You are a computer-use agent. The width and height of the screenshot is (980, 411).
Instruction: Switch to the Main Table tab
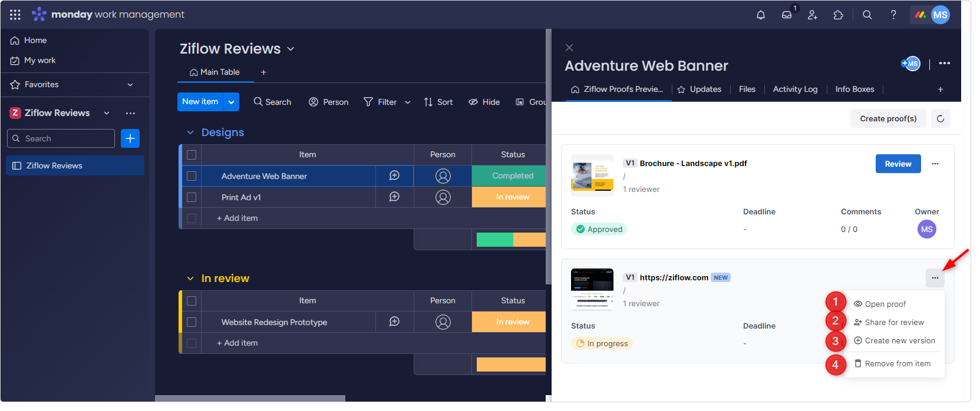(x=215, y=72)
